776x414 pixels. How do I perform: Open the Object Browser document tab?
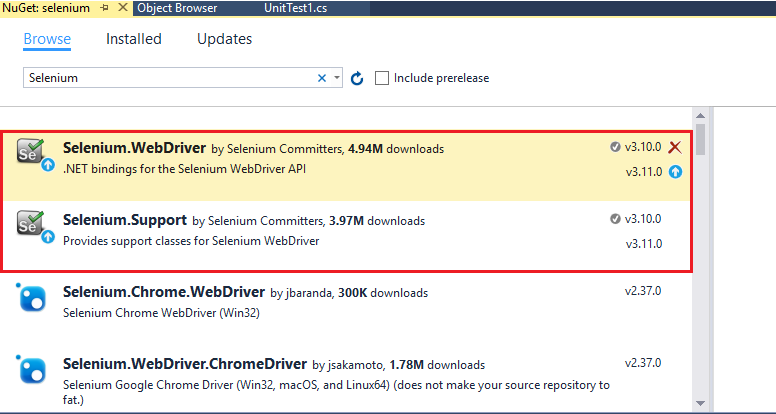tap(177, 8)
